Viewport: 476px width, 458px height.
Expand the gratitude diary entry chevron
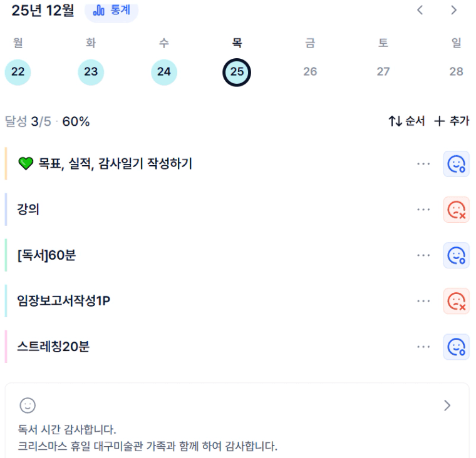click(447, 405)
